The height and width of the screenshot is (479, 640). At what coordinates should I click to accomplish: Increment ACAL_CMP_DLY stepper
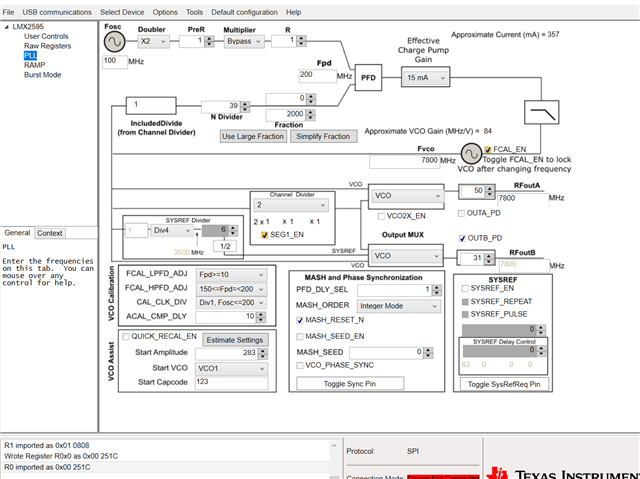pos(261,315)
